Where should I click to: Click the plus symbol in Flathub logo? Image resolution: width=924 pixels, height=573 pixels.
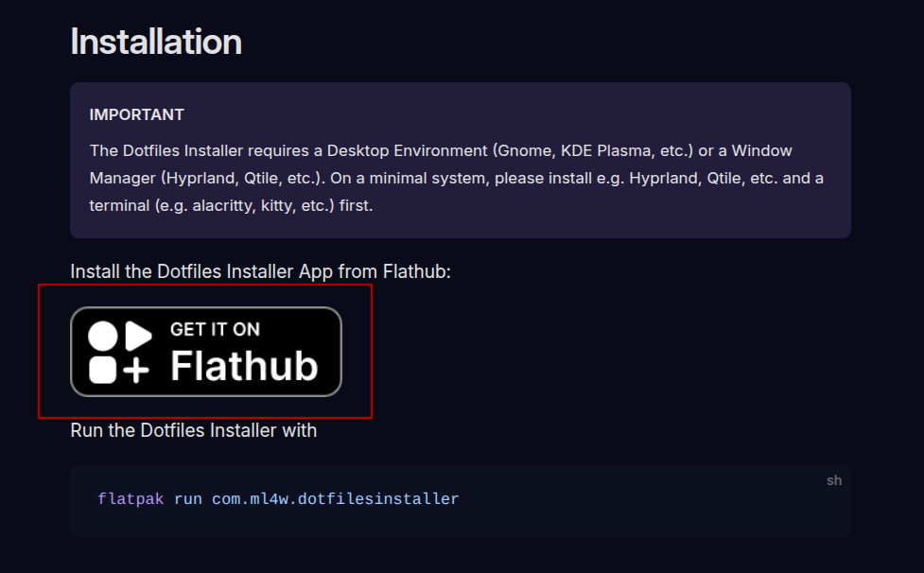pos(137,370)
